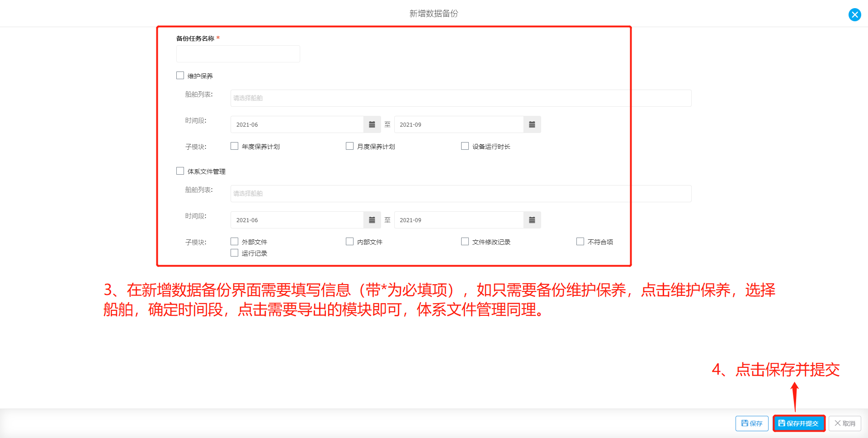The image size is (868, 438).
Task: Check 文件修改记录 submodule
Action: click(x=465, y=241)
